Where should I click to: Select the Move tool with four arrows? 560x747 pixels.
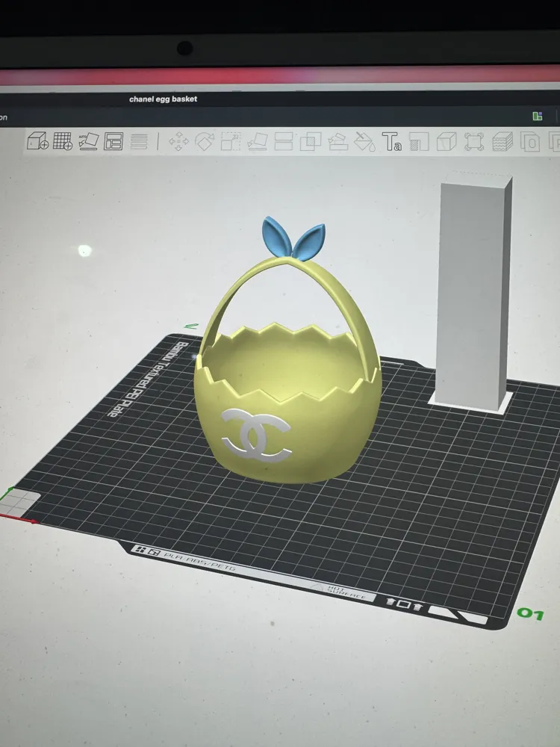tap(178, 141)
